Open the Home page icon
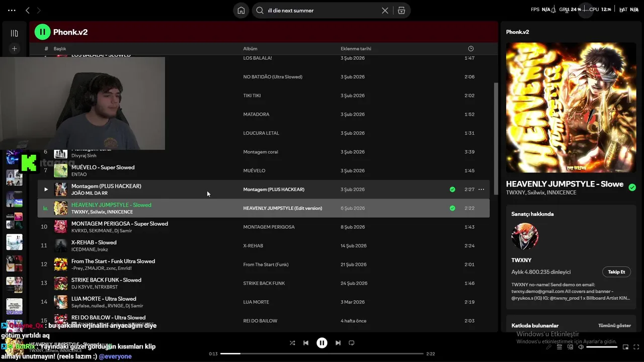 pyautogui.click(x=242, y=11)
